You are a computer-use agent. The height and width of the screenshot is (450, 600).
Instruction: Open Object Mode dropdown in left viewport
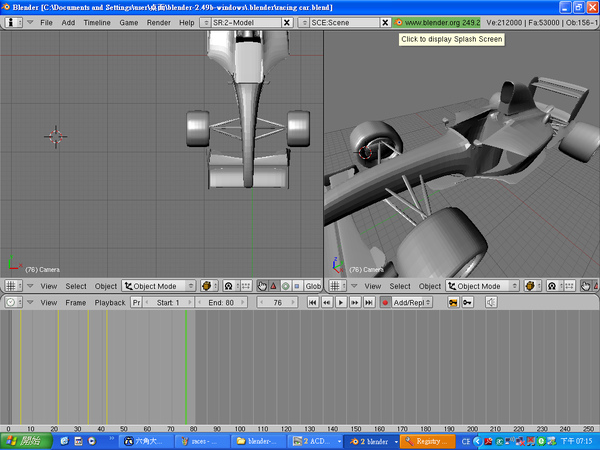157,286
